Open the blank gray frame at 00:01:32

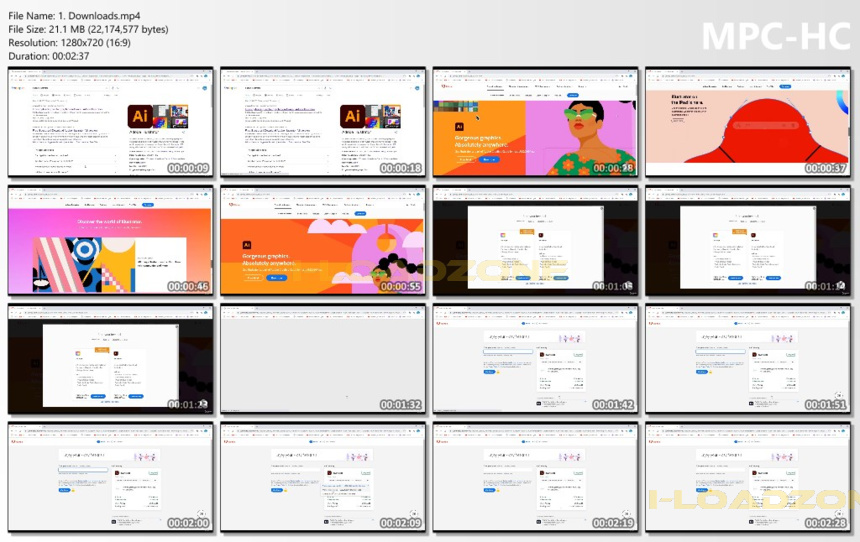point(323,359)
